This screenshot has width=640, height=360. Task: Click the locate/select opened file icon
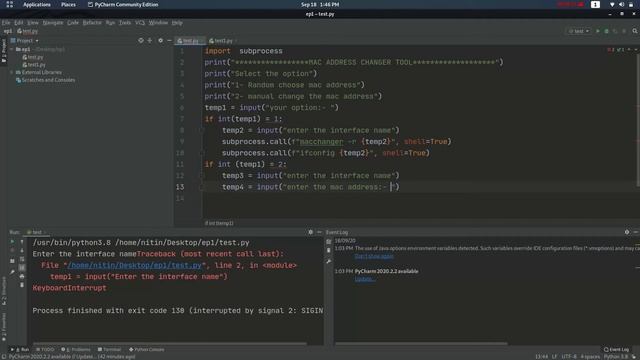(x=141, y=40)
